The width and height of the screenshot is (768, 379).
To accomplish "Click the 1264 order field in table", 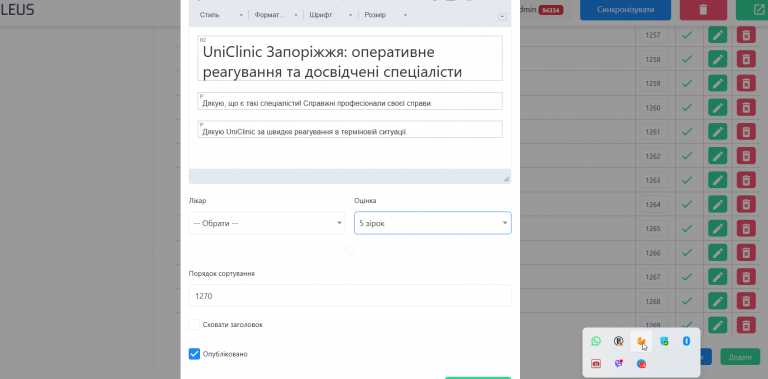I will coord(654,204).
